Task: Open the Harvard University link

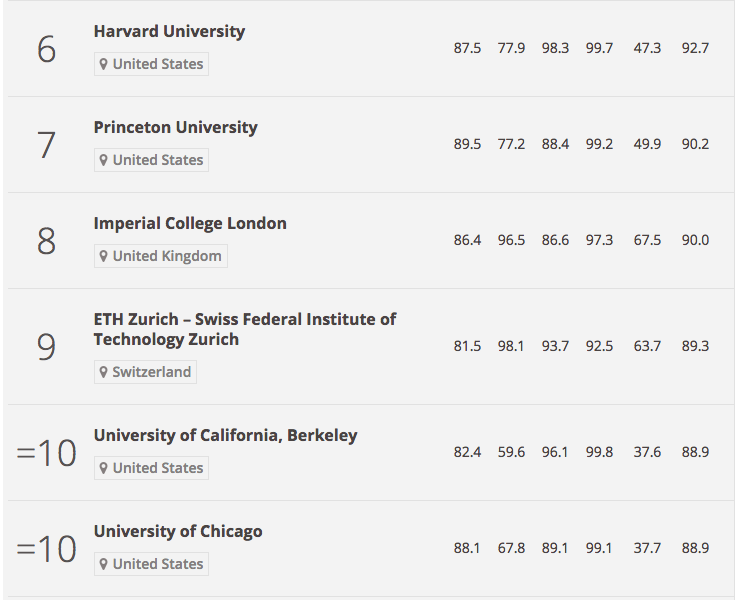Action: 169,32
